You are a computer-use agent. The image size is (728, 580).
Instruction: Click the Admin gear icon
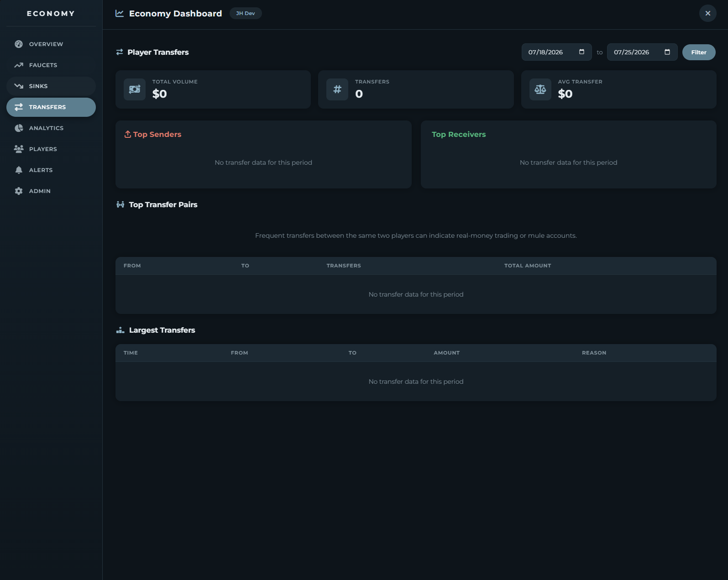click(x=19, y=191)
